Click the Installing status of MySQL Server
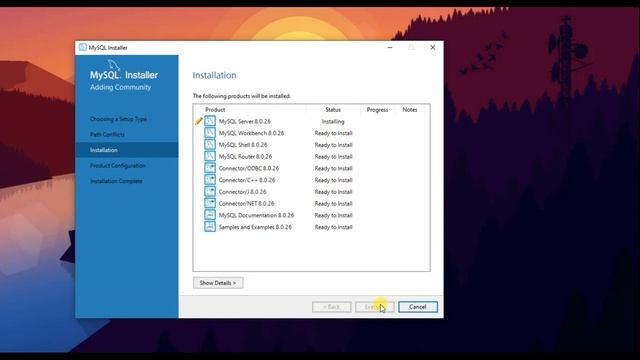This screenshot has width=640, height=360. pos(333,122)
